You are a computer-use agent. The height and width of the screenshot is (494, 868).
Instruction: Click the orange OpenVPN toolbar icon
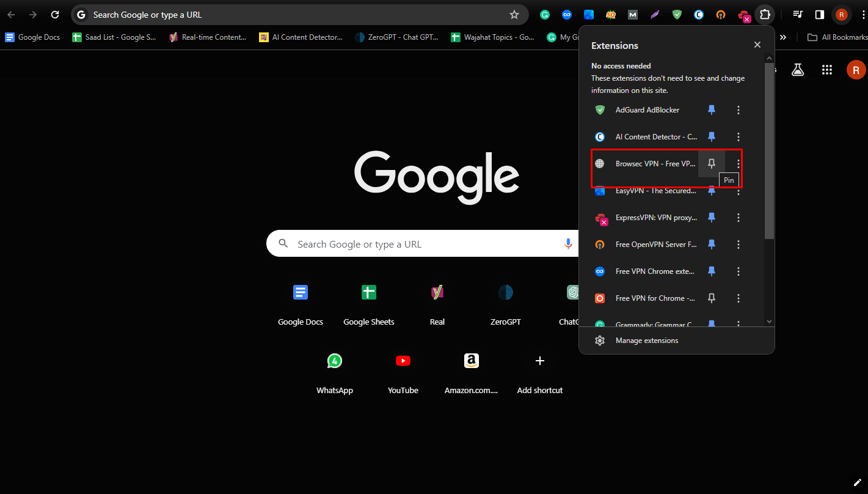pos(721,15)
